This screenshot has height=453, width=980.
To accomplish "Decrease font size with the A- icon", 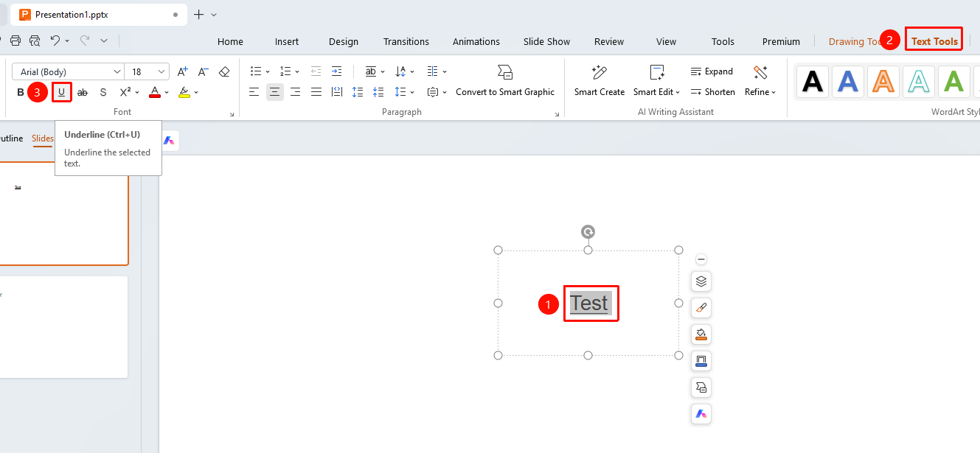I will pyautogui.click(x=204, y=71).
